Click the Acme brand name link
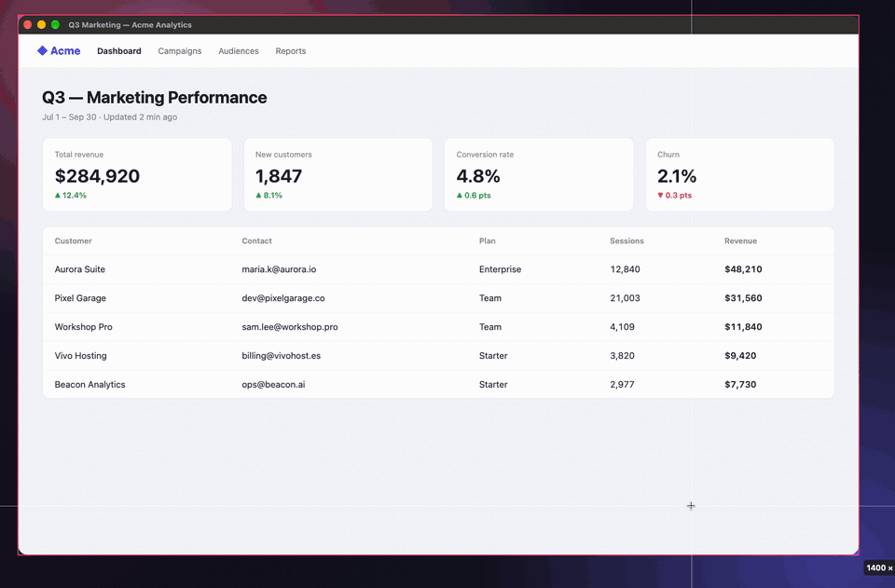Viewport: 895px width, 588px height. click(65, 50)
